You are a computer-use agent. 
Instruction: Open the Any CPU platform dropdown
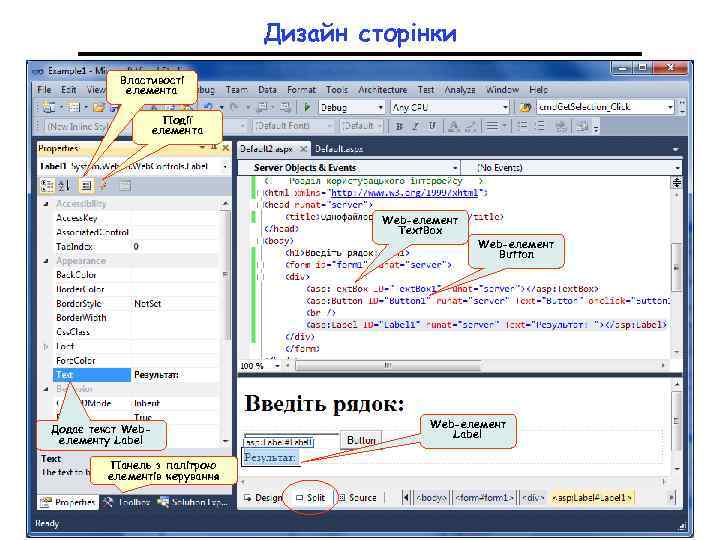505,107
